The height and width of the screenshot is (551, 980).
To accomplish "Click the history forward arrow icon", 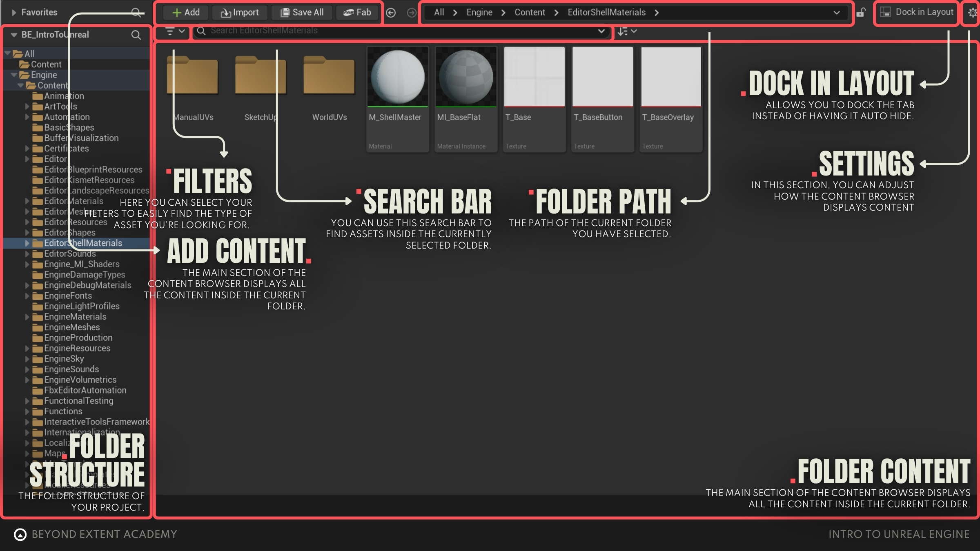I will tap(411, 13).
